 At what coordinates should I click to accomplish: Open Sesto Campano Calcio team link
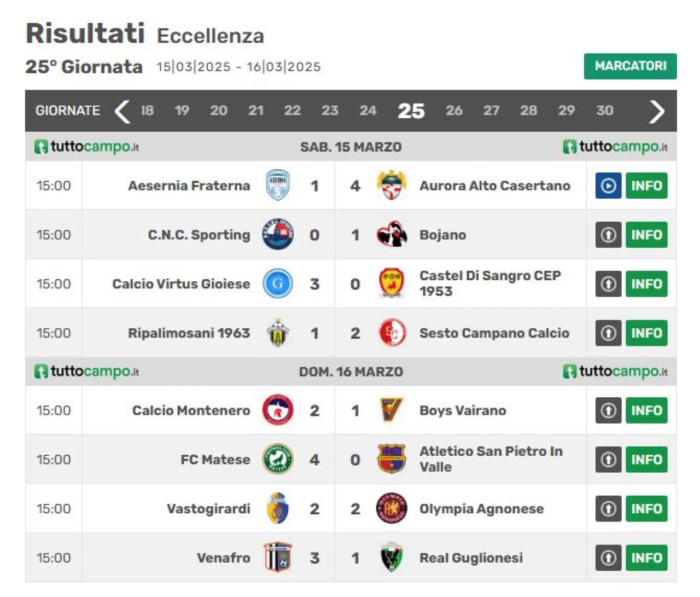[494, 333]
